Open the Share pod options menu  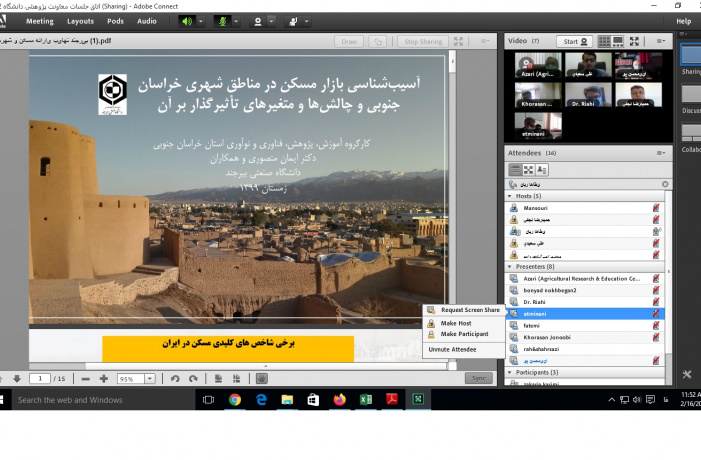coord(485,41)
